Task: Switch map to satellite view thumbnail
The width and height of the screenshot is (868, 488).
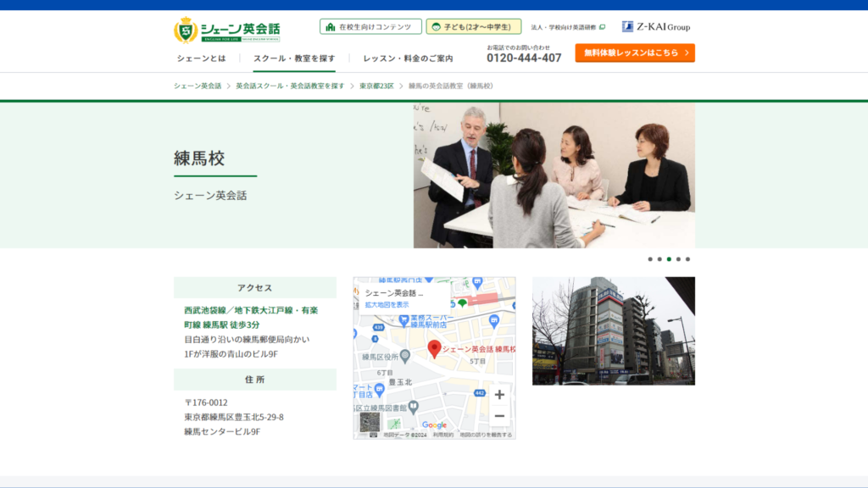Action: [x=370, y=422]
